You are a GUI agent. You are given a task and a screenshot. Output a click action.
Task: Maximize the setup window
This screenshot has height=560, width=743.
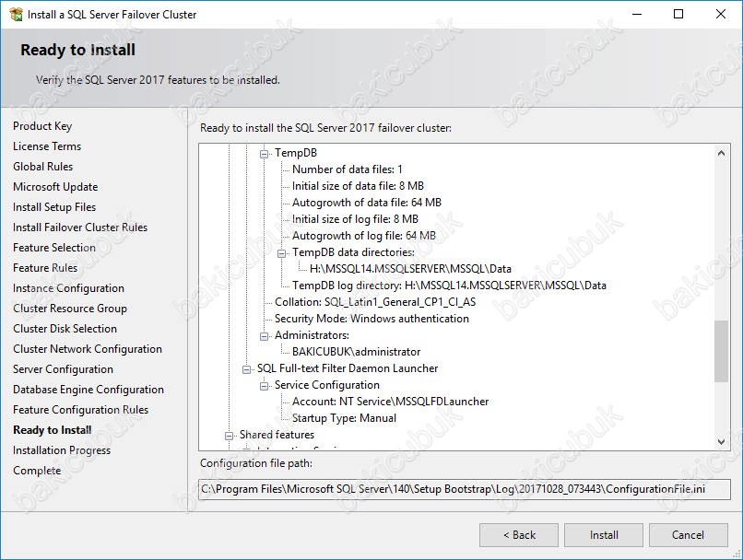[678, 14]
